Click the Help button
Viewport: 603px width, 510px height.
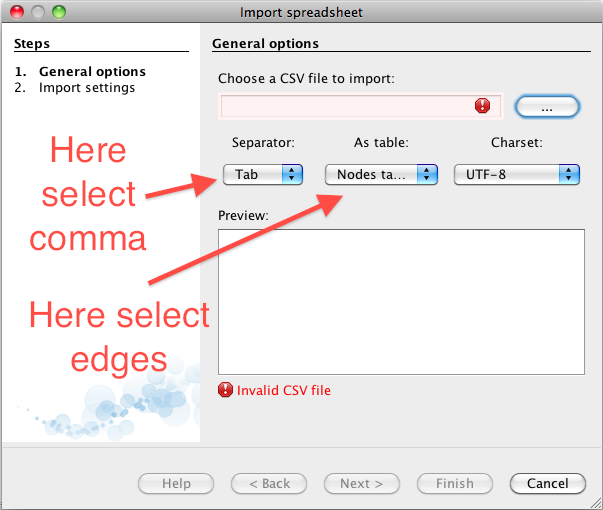(x=176, y=483)
